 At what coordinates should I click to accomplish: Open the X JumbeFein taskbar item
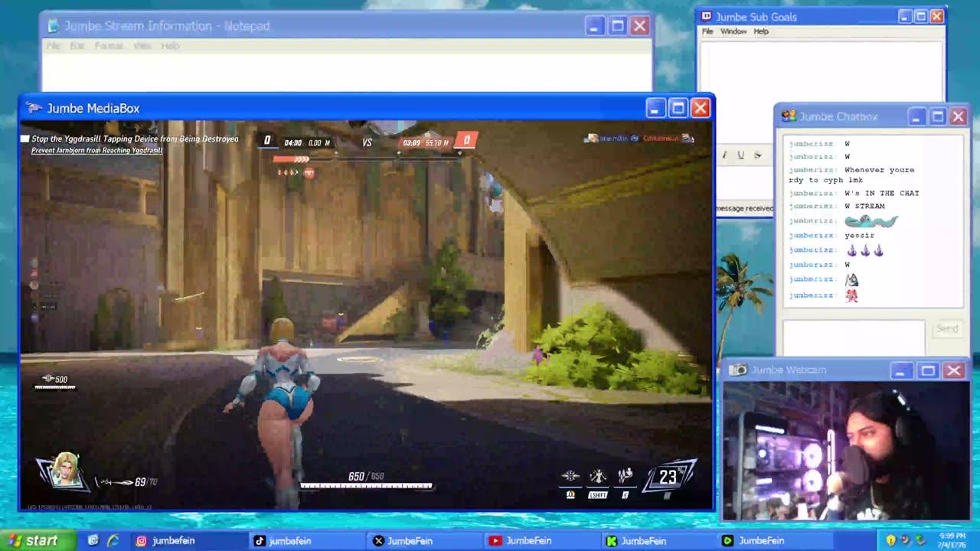tap(425, 540)
